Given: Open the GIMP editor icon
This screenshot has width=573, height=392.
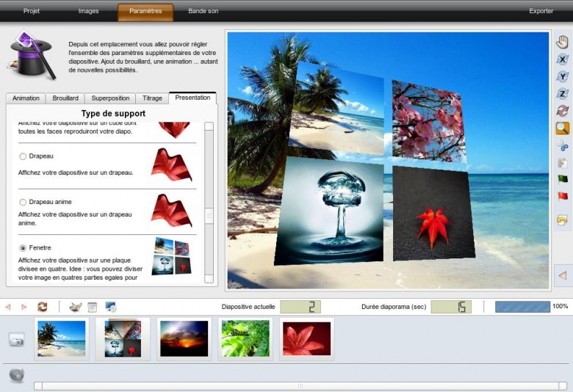Looking at the screenshot, I should 76,308.
